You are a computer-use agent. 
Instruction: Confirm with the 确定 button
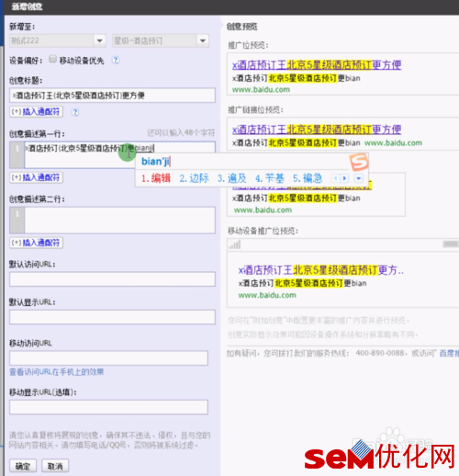click(23, 466)
